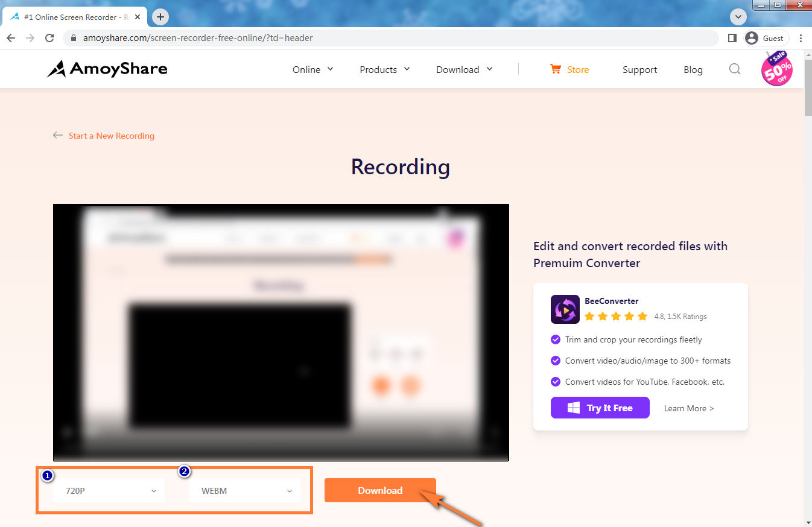Click the back arrow before Start a New Recording
The height and width of the screenshot is (527, 812).
tap(58, 135)
